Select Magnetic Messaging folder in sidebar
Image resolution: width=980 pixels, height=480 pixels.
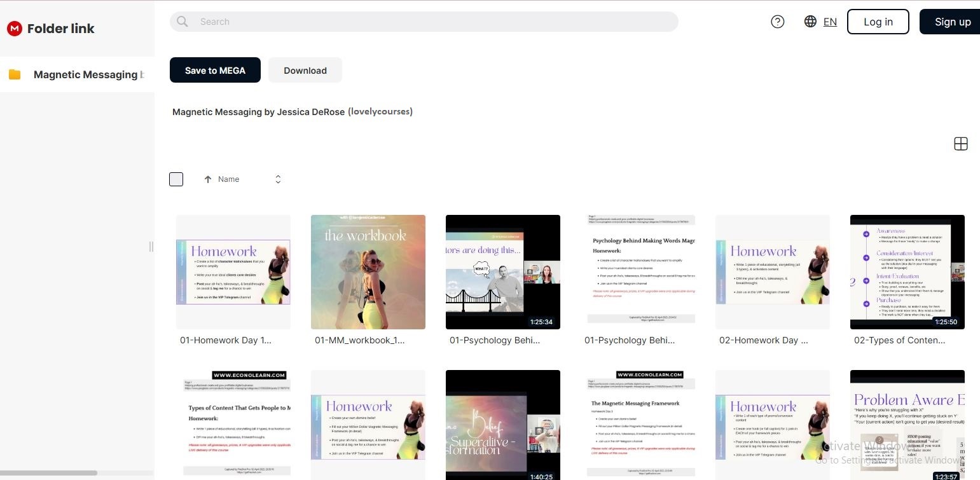pyautogui.click(x=85, y=74)
